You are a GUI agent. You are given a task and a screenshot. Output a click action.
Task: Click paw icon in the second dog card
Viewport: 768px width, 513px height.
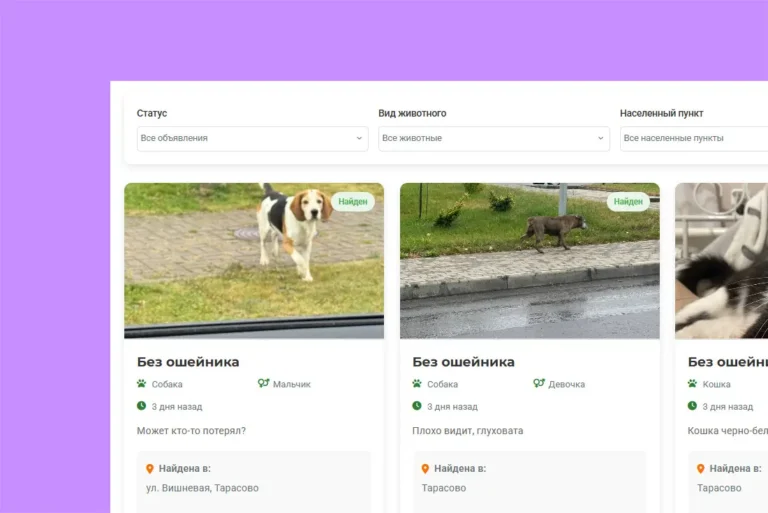417,384
